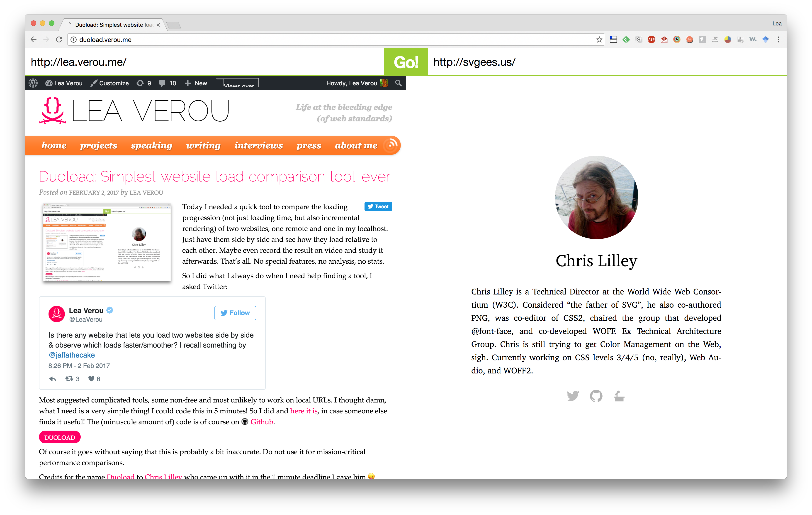Click the GitHub icon on Chris Lilley profile

[595, 396]
